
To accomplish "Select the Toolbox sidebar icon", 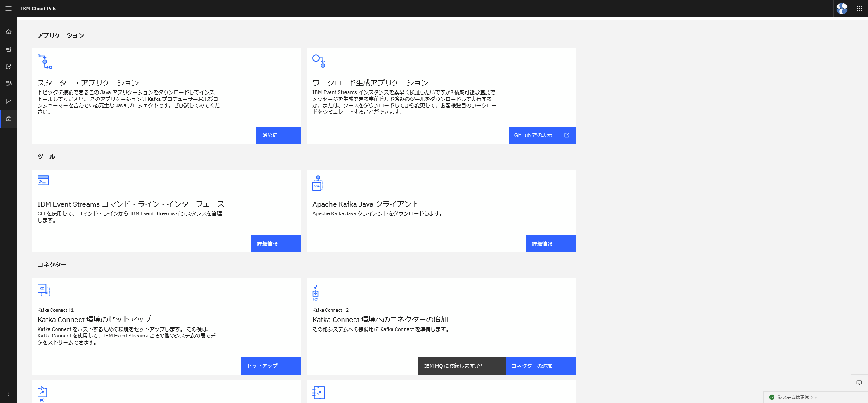I will (x=9, y=119).
